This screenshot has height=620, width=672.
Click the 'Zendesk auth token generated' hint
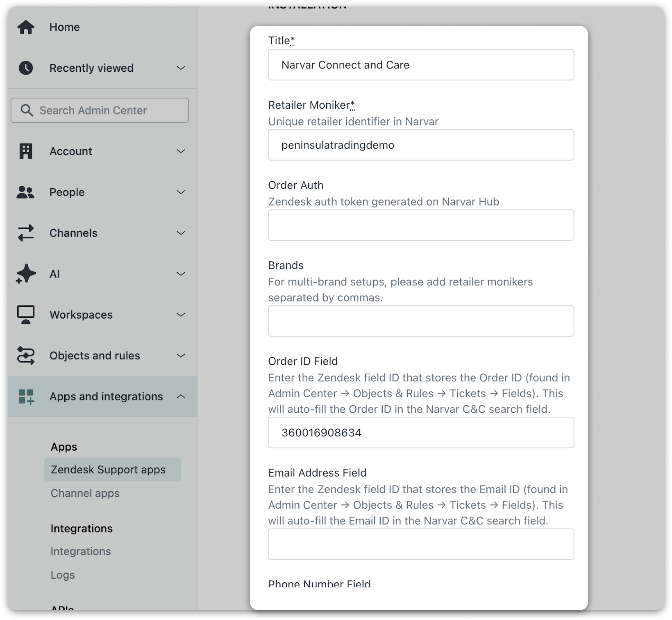[x=384, y=202]
